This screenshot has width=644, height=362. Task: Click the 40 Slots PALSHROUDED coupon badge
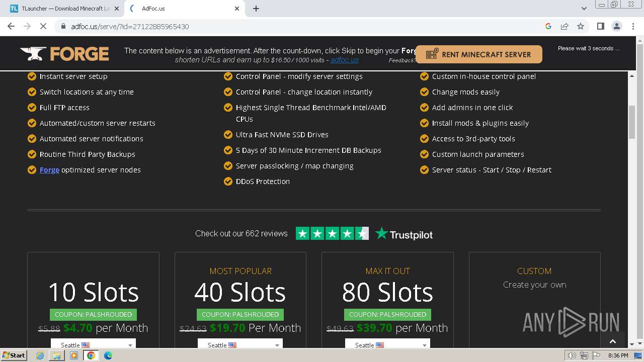[x=240, y=314]
